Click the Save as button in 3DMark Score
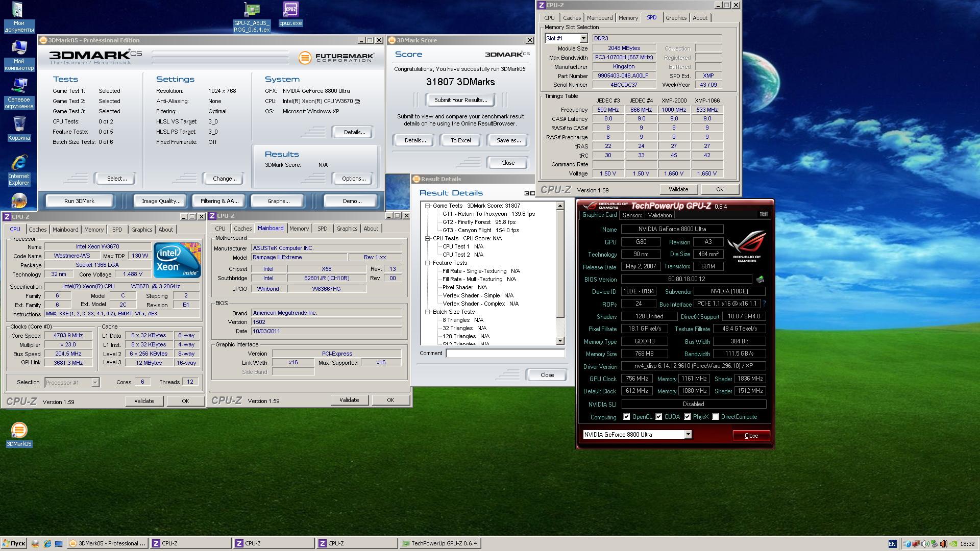This screenshot has width=980, height=551. tap(508, 140)
